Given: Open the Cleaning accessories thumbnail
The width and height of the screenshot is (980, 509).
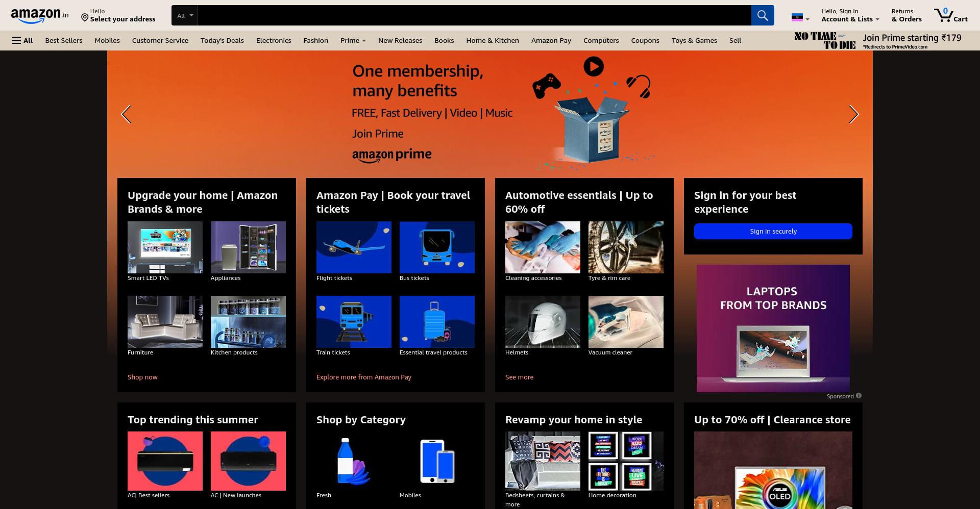Looking at the screenshot, I should click(543, 247).
